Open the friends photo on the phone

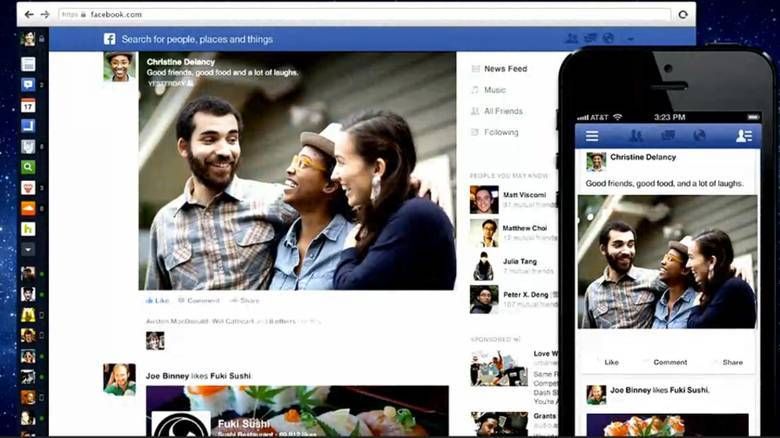tap(667, 262)
